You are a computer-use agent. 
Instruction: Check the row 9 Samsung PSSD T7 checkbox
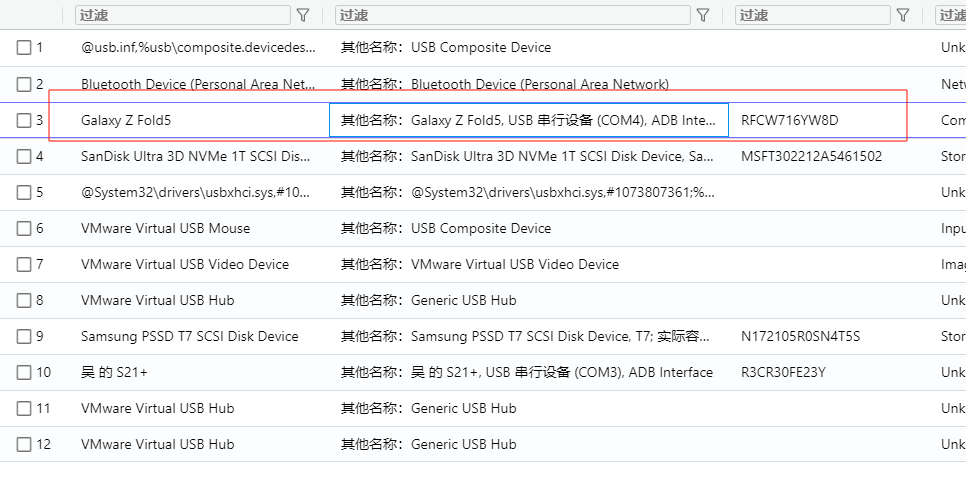coord(23,336)
